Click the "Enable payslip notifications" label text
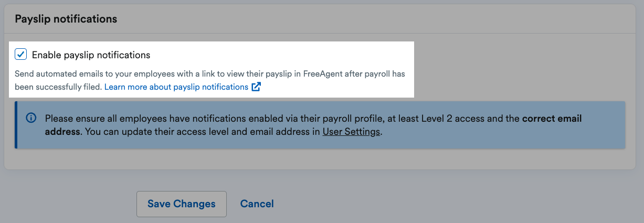The height and width of the screenshot is (223, 644). [91, 55]
